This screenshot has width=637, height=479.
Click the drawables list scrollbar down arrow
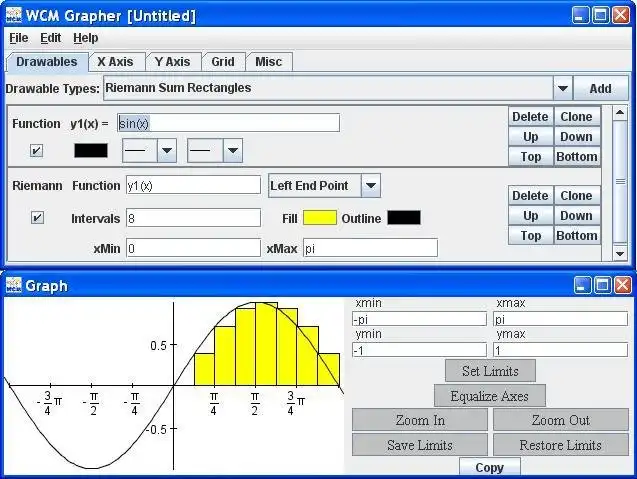click(620, 254)
